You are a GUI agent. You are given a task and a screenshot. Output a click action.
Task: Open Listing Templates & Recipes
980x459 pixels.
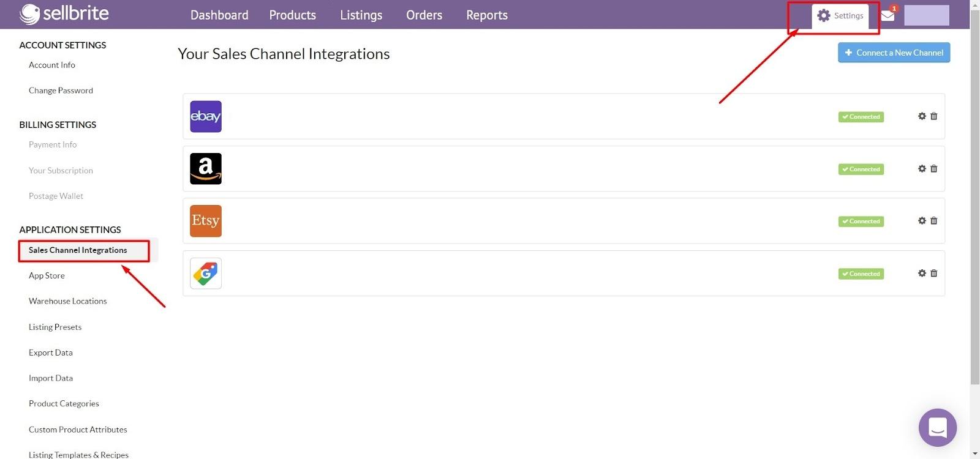[78, 455]
